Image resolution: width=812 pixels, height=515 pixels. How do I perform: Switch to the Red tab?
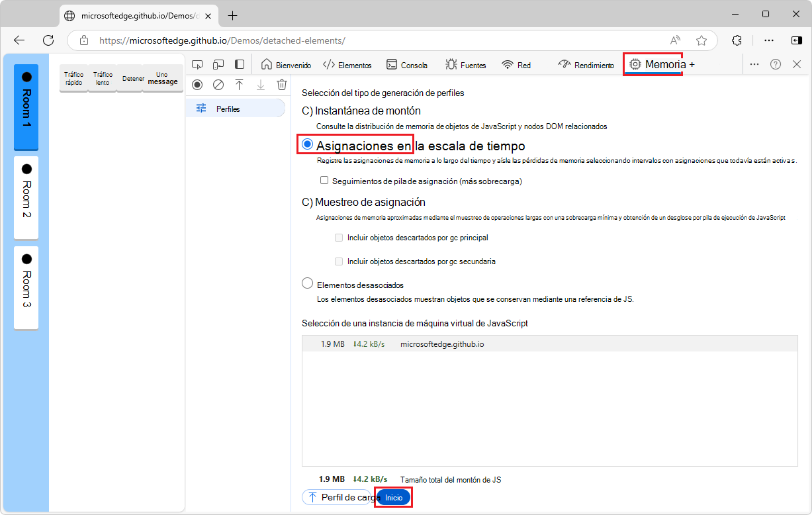click(516, 65)
